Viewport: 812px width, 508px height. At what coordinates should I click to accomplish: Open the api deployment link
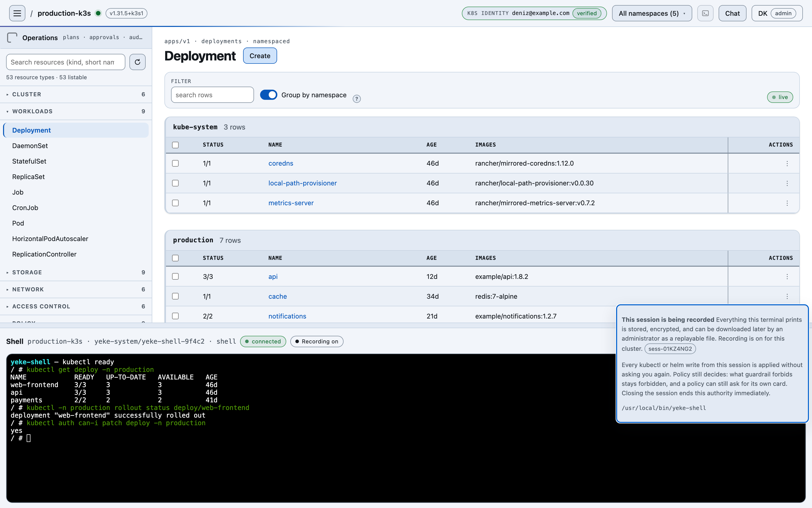(273, 277)
